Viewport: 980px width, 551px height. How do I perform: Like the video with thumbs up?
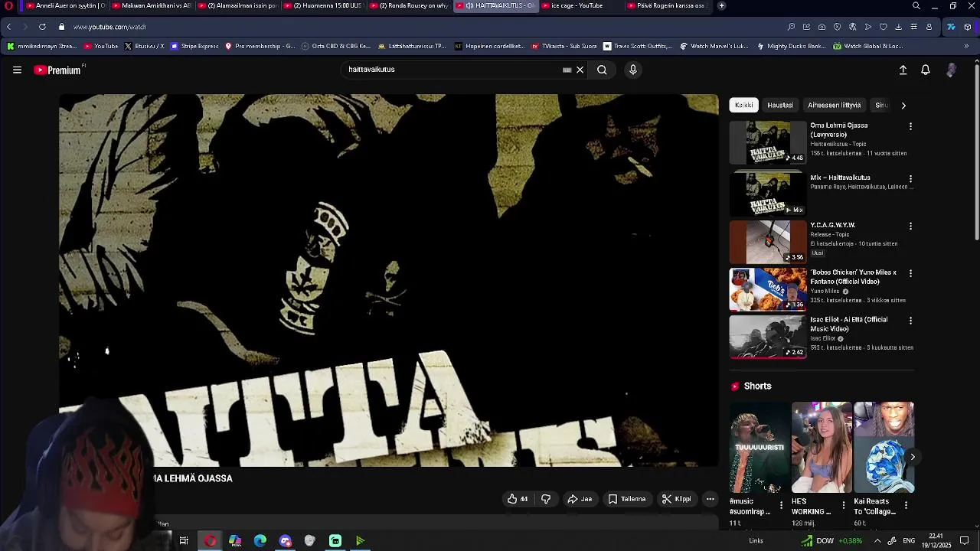(x=518, y=499)
